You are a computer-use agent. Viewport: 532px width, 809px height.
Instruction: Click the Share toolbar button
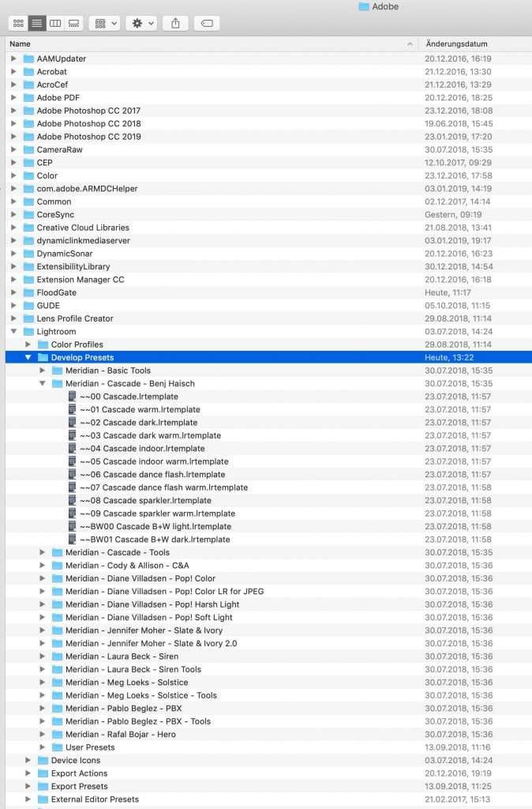[175, 23]
